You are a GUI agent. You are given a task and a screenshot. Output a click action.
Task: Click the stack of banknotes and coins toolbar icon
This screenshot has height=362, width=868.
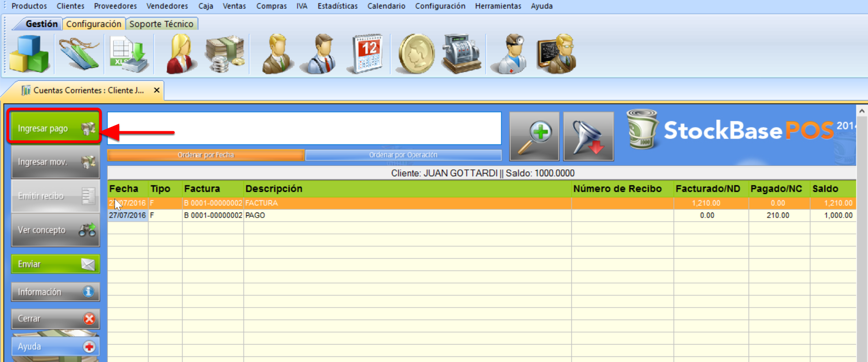click(225, 54)
